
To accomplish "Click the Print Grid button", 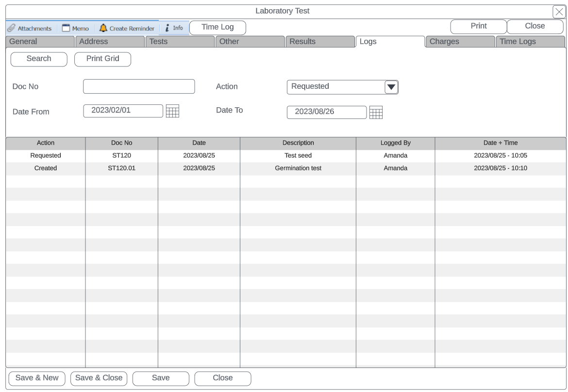I will pos(102,59).
